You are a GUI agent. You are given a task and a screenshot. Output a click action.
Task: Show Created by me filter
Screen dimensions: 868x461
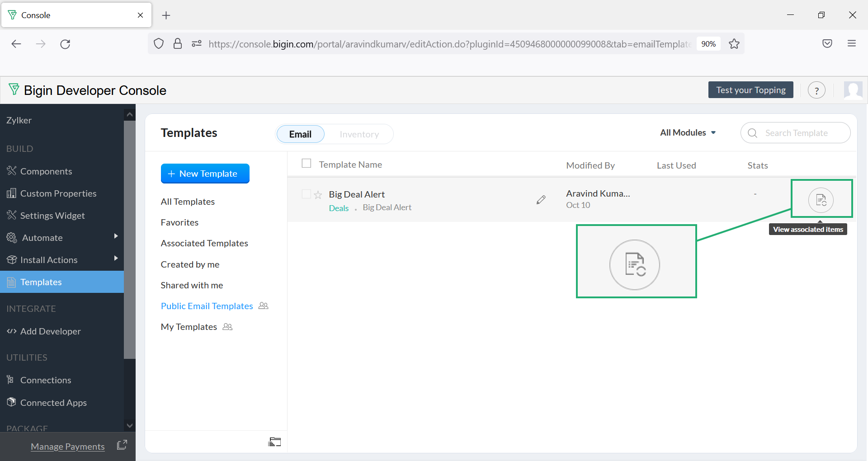click(190, 264)
